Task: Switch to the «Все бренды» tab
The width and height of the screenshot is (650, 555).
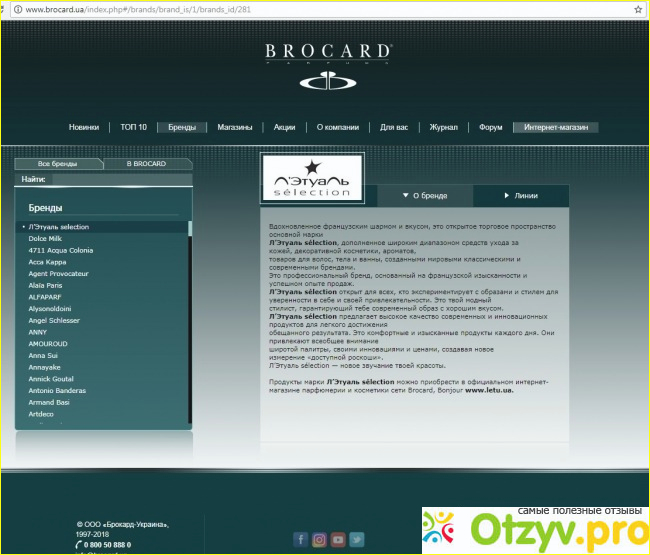Action: pyautogui.click(x=57, y=163)
